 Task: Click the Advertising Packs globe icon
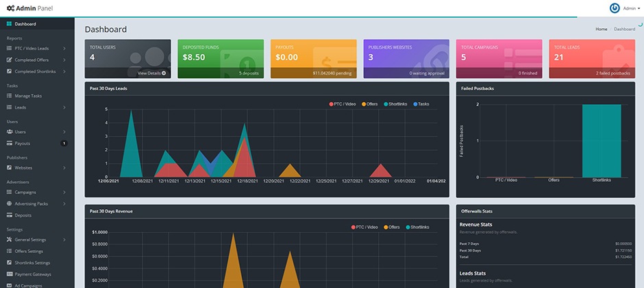[9, 204]
